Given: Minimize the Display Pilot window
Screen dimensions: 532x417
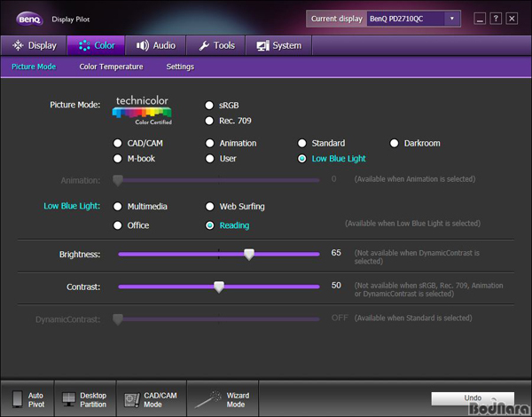Looking at the screenshot, I should coord(480,19).
